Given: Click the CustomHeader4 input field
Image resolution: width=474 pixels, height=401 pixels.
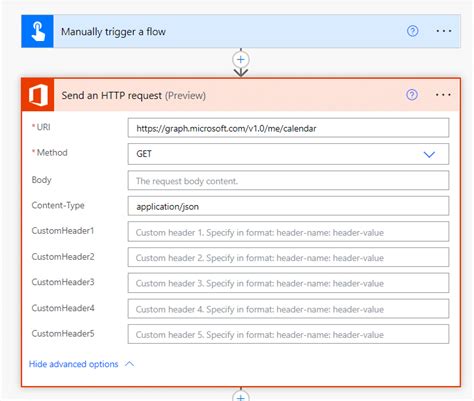Looking at the screenshot, I should [288, 309].
